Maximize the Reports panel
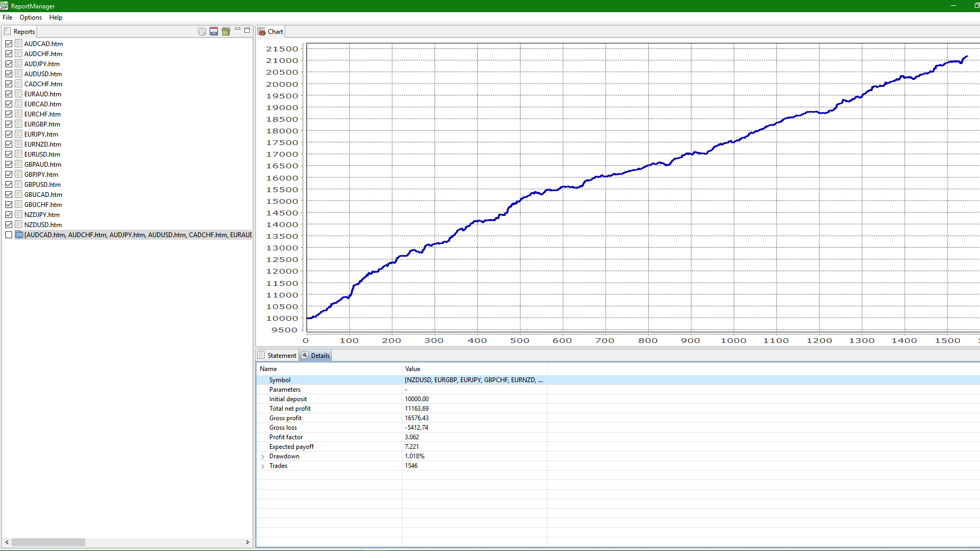980x551 pixels. 247,30
